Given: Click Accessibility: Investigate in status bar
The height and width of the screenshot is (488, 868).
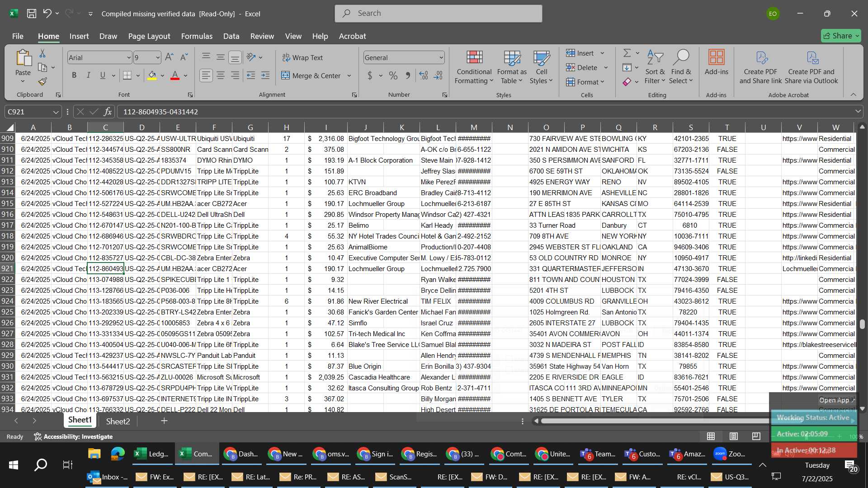Looking at the screenshot, I should coord(74,436).
